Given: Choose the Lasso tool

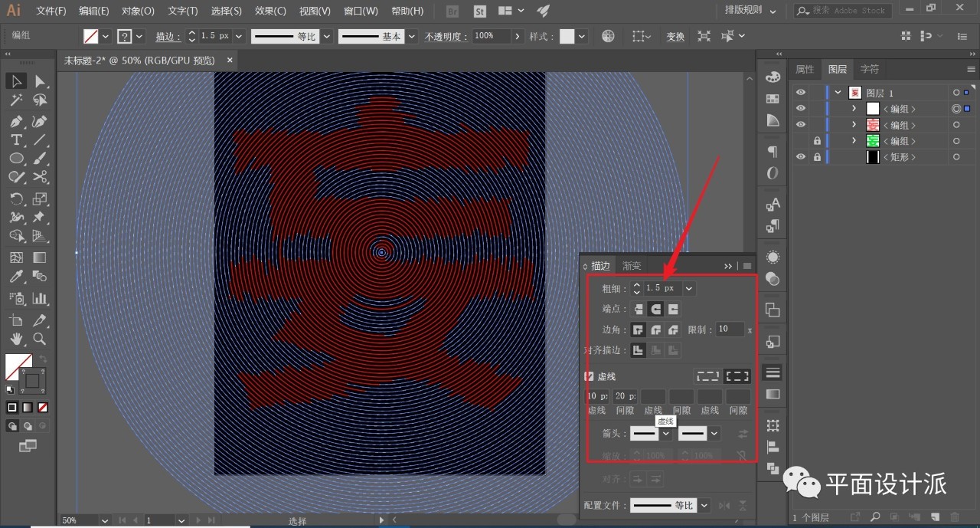Looking at the screenshot, I should [40, 100].
